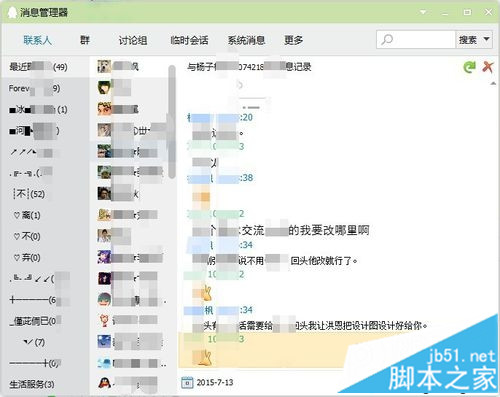Switch to the 讨论组 tab
This screenshot has width=500, height=397.
coord(133,40)
